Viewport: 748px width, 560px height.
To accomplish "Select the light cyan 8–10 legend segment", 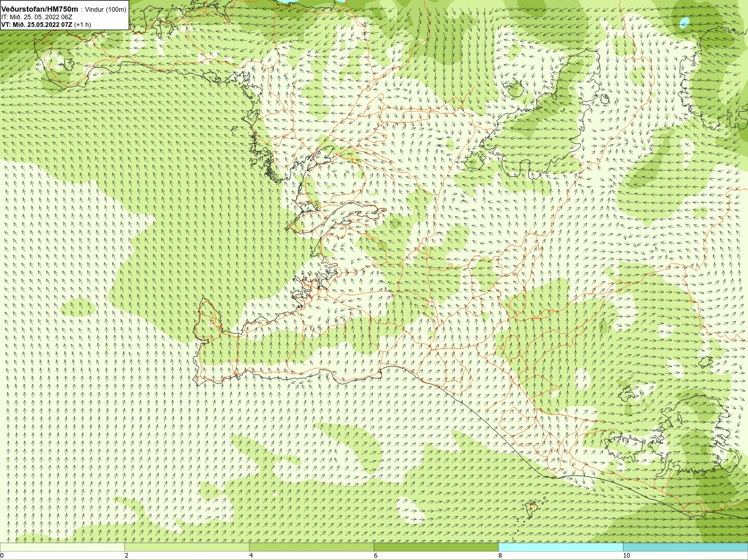I will [560, 547].
